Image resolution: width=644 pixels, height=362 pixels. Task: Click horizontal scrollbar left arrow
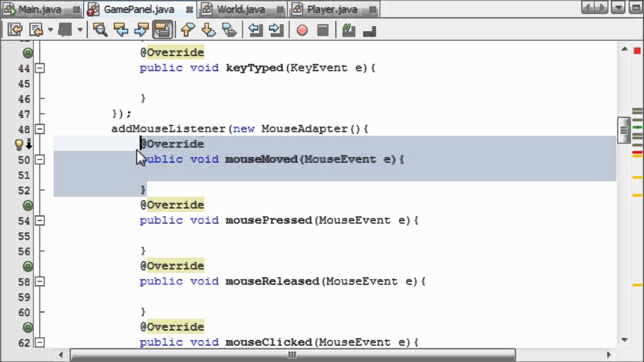61,355
